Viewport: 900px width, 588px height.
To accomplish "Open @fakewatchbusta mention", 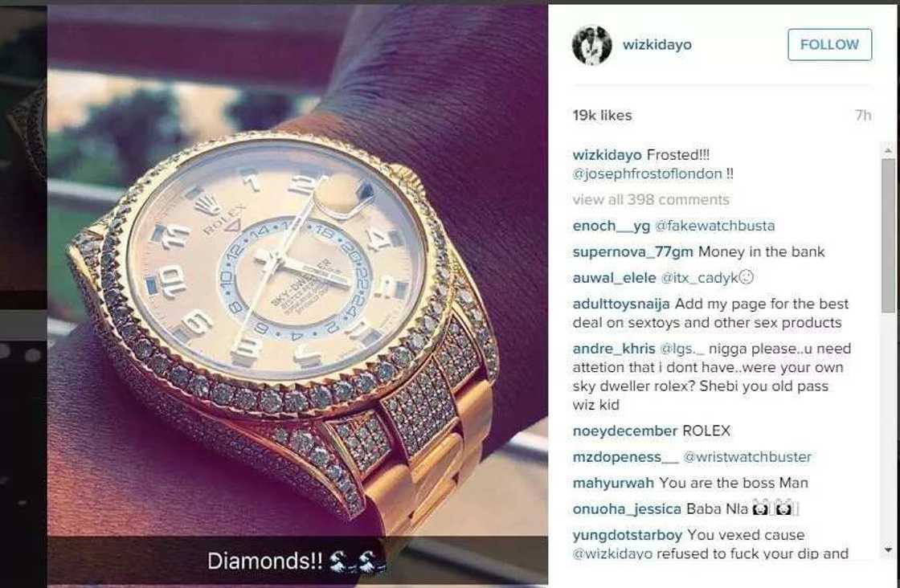I will pyautogui.click(x=714, y=226).
